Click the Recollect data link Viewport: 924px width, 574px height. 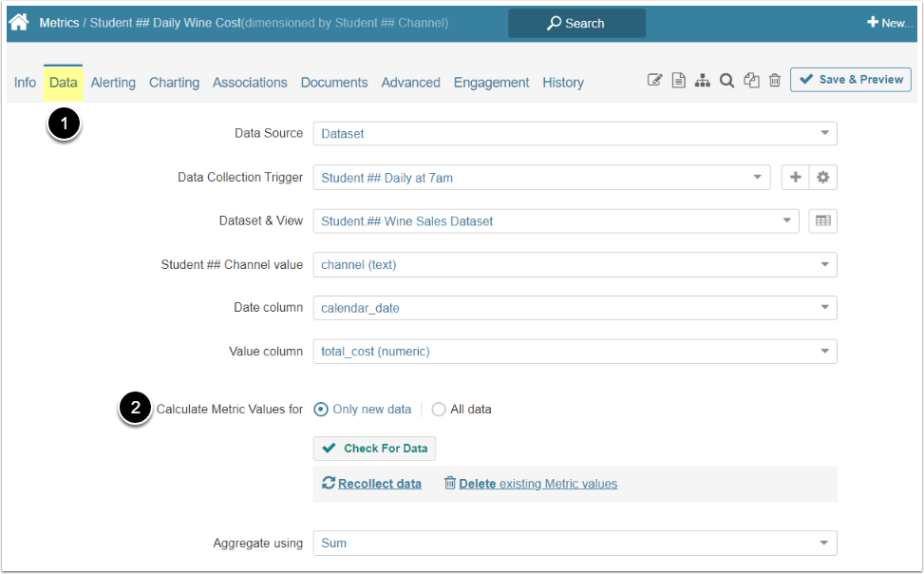(372, 484)
